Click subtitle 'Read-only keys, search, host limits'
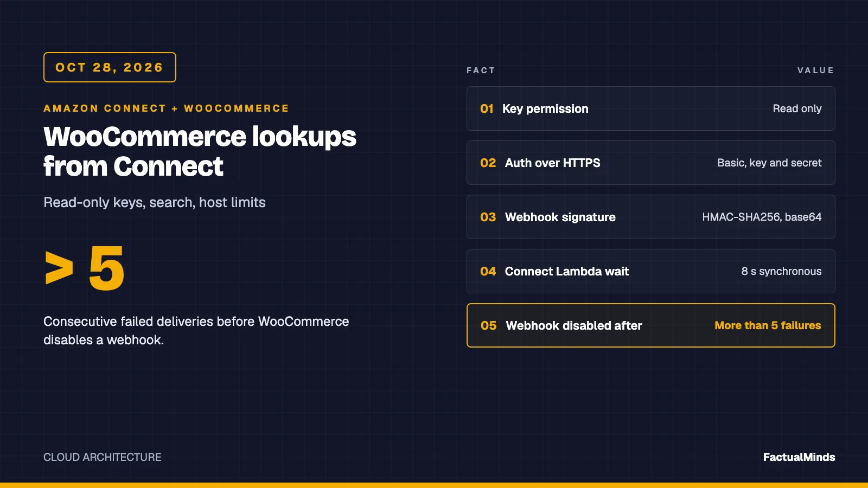 tap(155, 202)
